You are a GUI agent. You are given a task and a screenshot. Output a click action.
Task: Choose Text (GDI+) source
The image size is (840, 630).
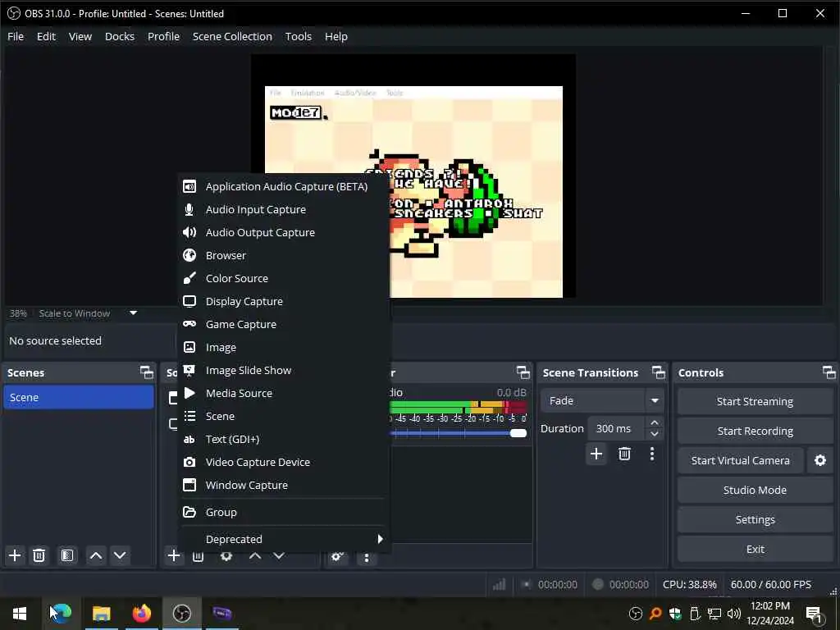coord(283,440)
